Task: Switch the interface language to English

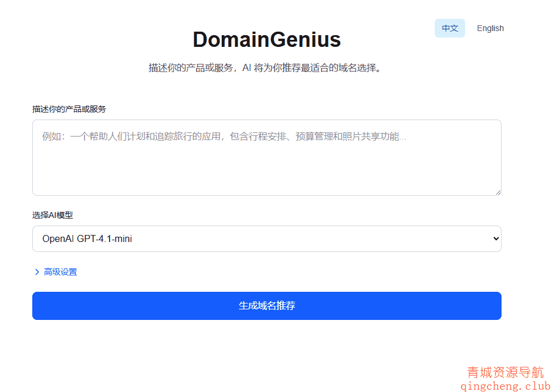Action: [490, 28]
